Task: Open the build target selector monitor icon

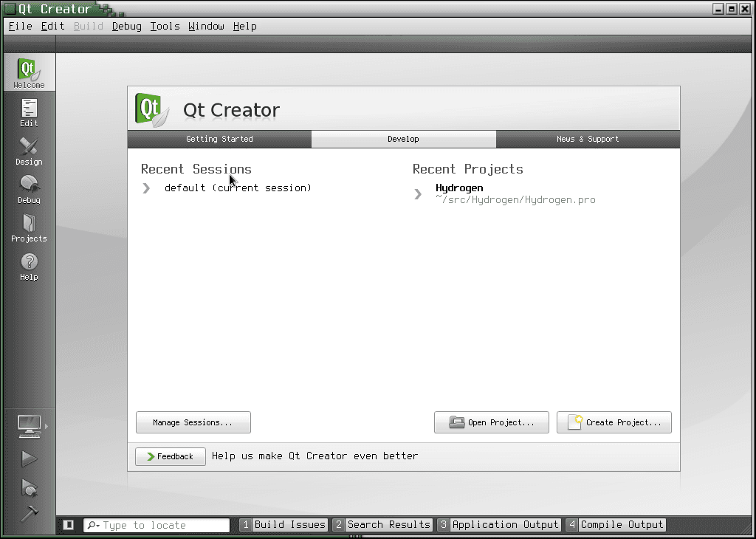Action: click(30, 426)
